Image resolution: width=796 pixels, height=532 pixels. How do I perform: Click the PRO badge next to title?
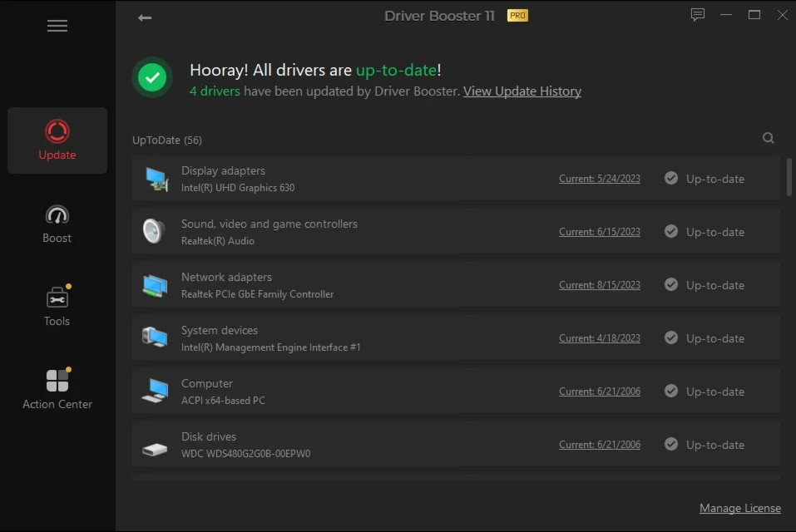click(x=517, y=16)
